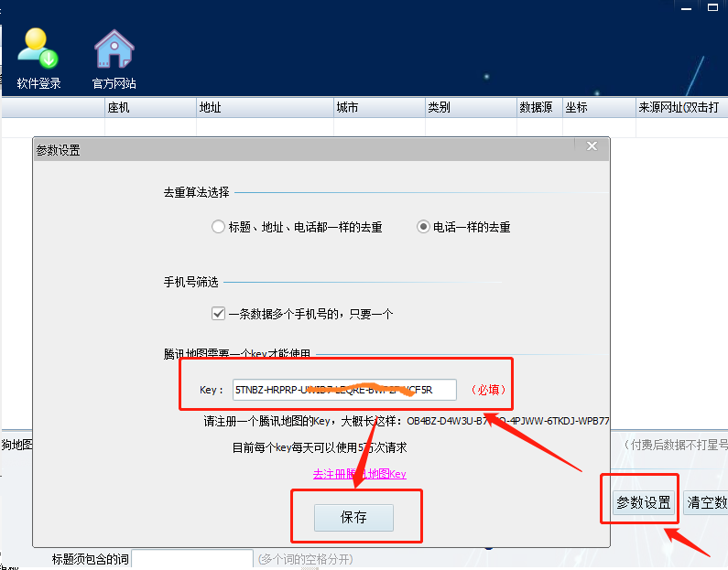Screen dimensions: 728x570
Task: Close the 参数设置 dialog with X
Action: coord(592,146)
